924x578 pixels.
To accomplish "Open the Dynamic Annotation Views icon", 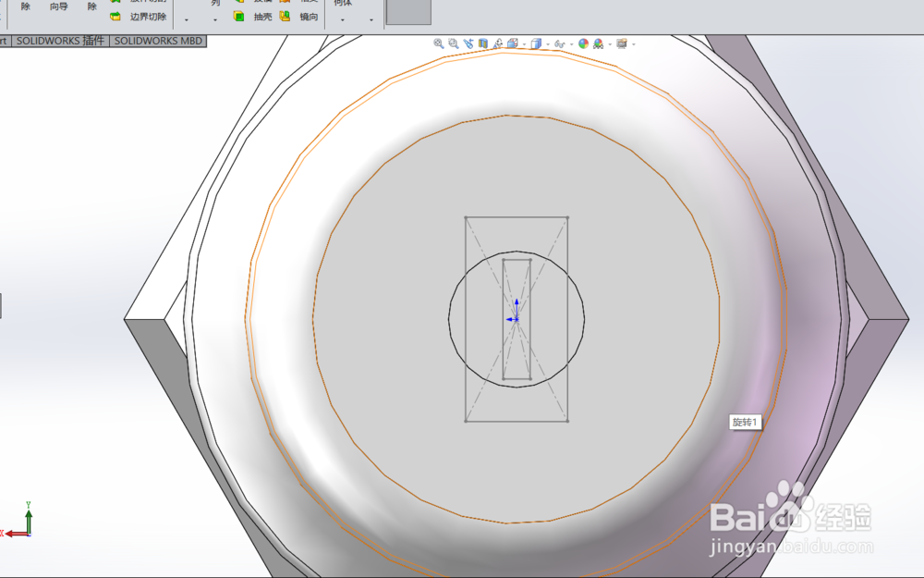I will (x=498, y=43).
